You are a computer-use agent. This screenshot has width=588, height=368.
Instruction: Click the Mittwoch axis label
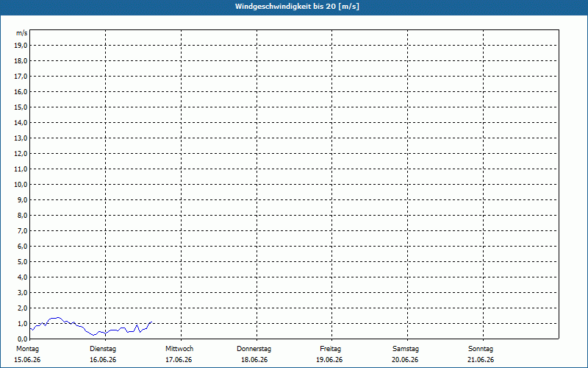pyautogui.click(x=179, y=349)
